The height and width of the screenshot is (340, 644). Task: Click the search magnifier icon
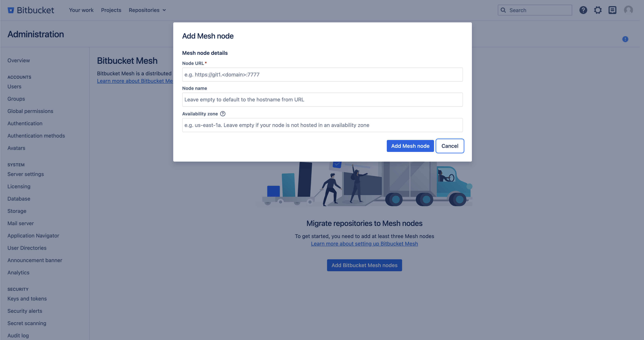503,9
